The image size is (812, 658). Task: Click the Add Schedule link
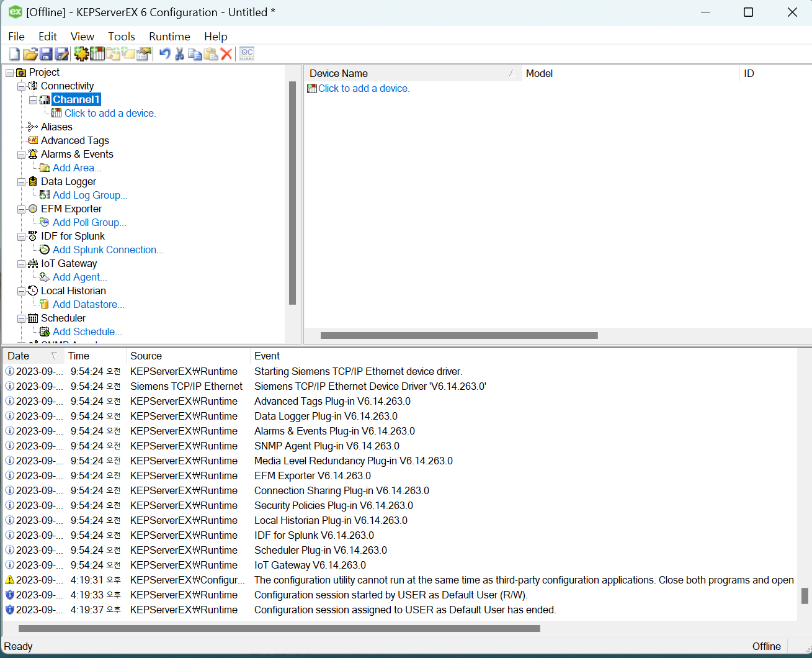(87, 331)
